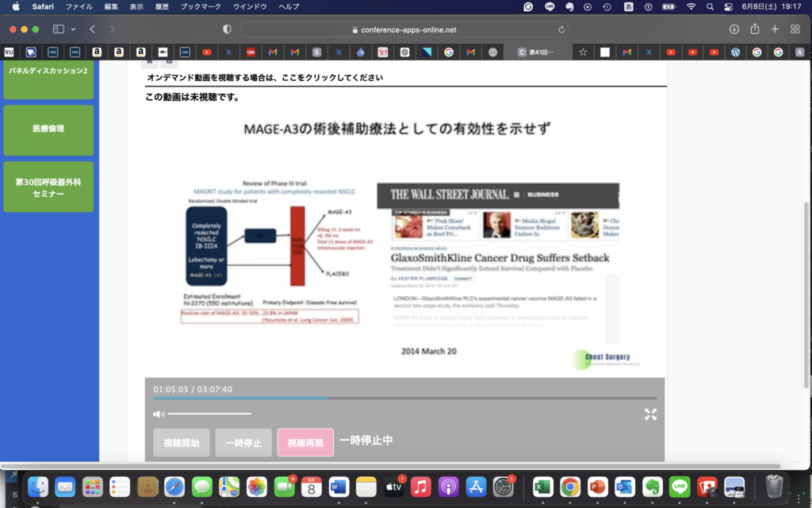Open the 医療倫理 sidebar item
The image size is (812, 508).
(48, 129)
